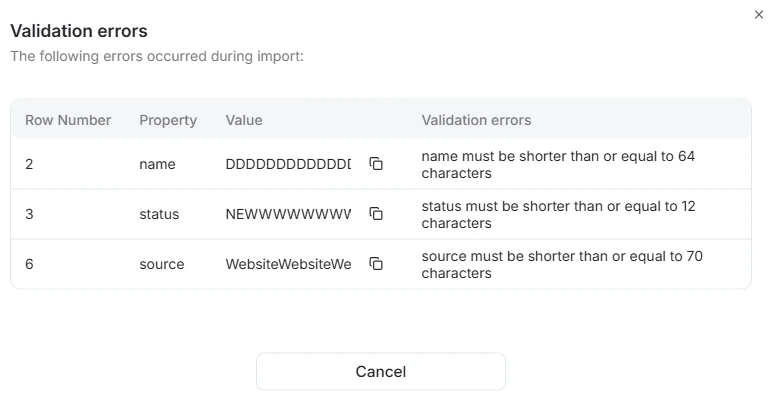Viewport: 775px width, 400px height.
Task: Copy the source value WebsiteWebsite
Action: (376, 264)
